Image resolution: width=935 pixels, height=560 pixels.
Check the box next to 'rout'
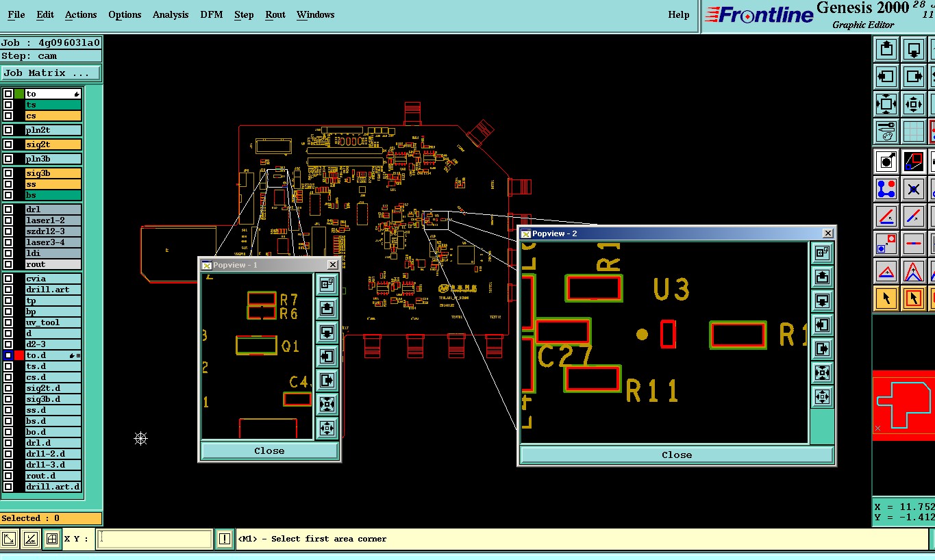8,264
